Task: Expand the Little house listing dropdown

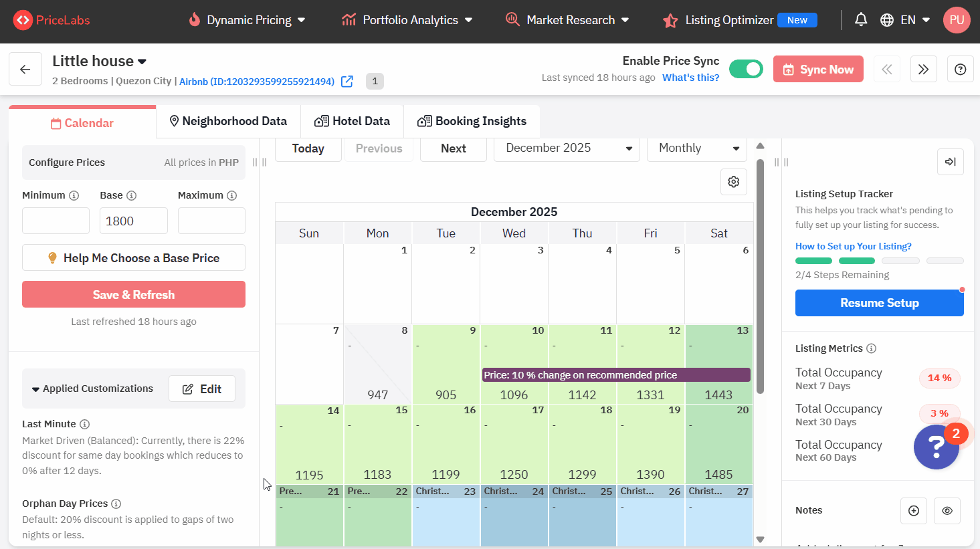Action: click(142, 62)
